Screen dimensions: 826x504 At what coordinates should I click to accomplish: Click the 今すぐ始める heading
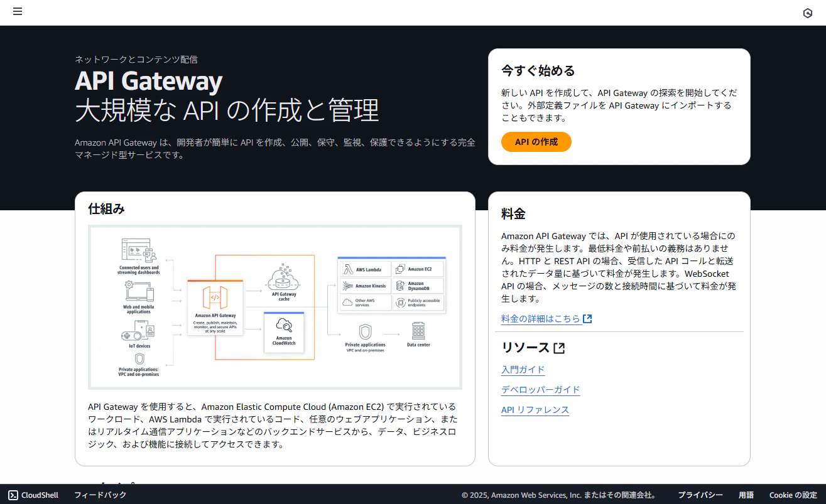pos(538,70)
